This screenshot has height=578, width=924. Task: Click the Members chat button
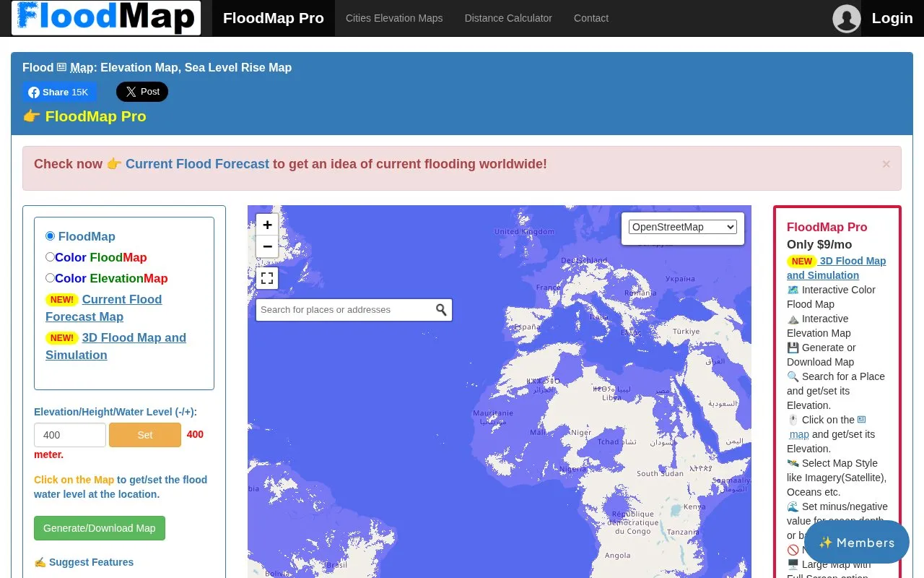[x=857, y=543]
